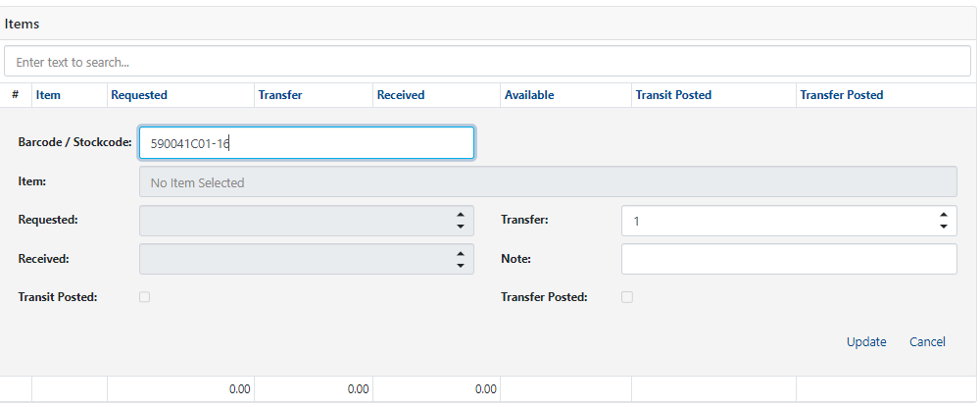Click the Requested field up arrow
Image resolution: width=980 pixels, height=407 pixels.
point(460,215)
